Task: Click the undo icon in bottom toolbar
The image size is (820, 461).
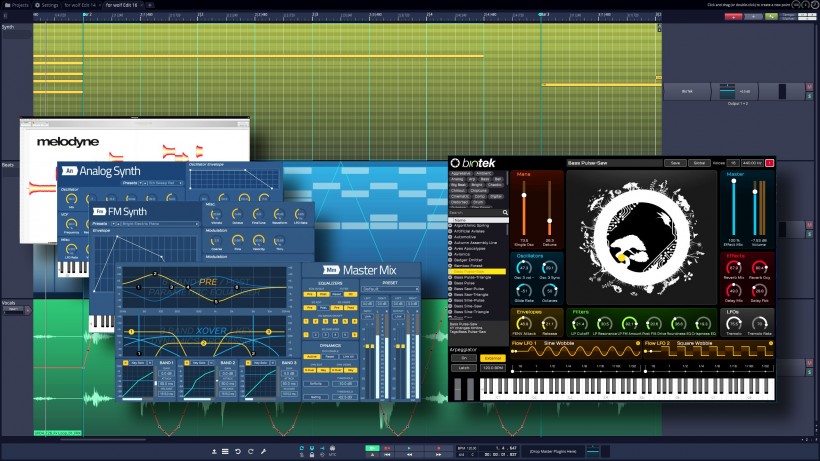Action: click(237, 451)
